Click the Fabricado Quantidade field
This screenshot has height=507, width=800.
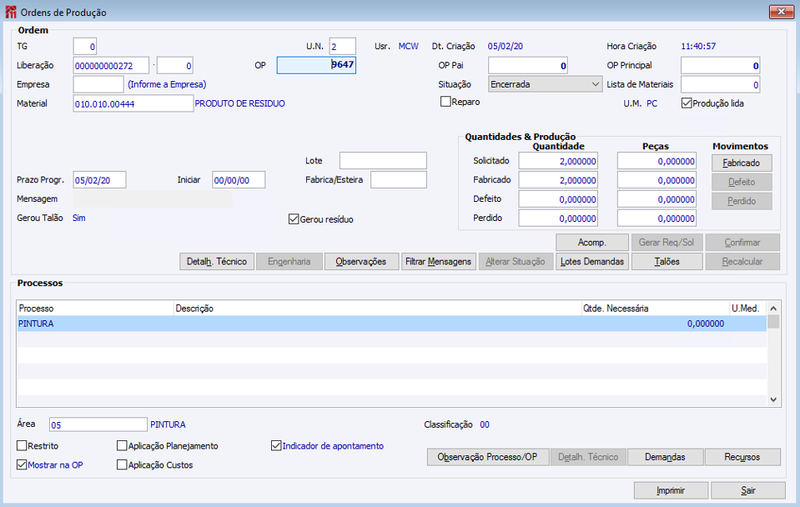(558, 180)
